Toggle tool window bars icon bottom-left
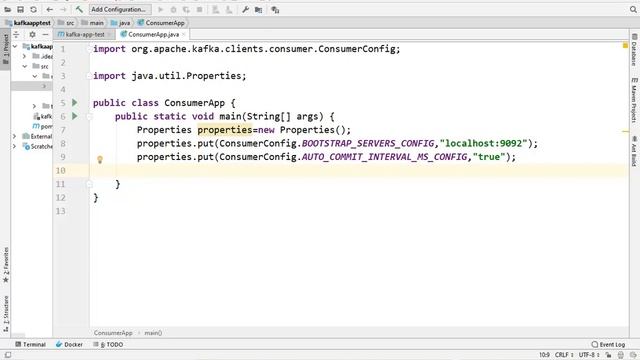This screenshot has width=640, height=360. [x=8, y=355]
